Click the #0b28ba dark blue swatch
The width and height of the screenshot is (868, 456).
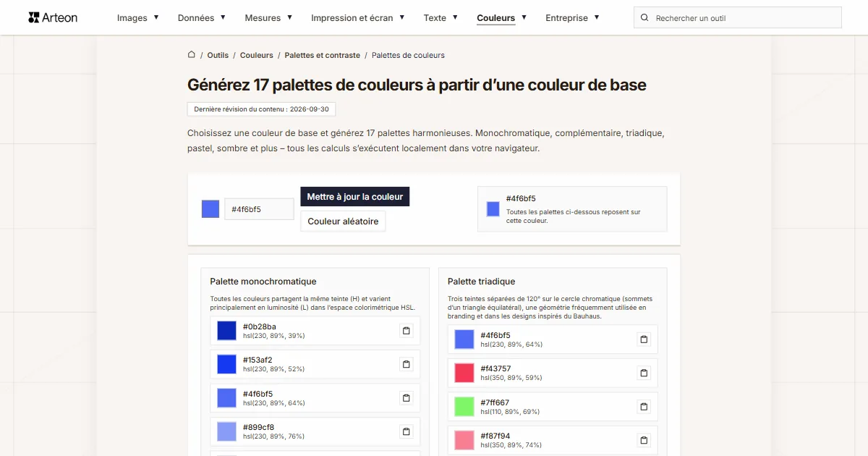coord(226,331)
